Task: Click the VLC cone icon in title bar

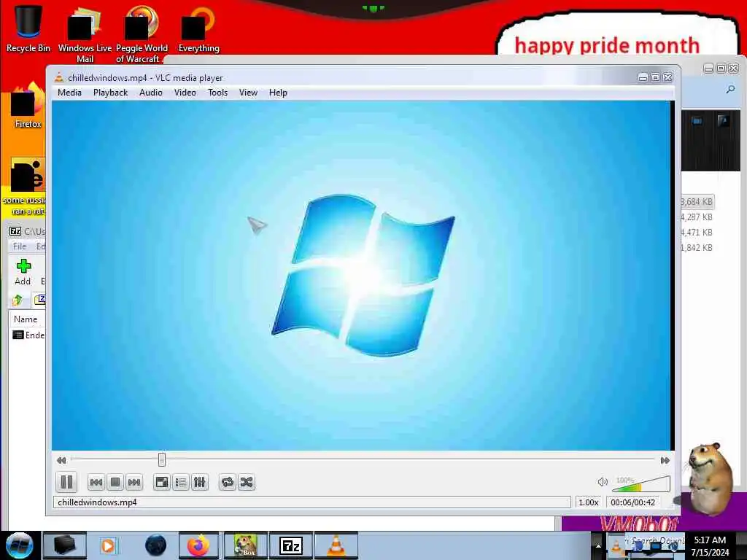Action: [59, 77]
